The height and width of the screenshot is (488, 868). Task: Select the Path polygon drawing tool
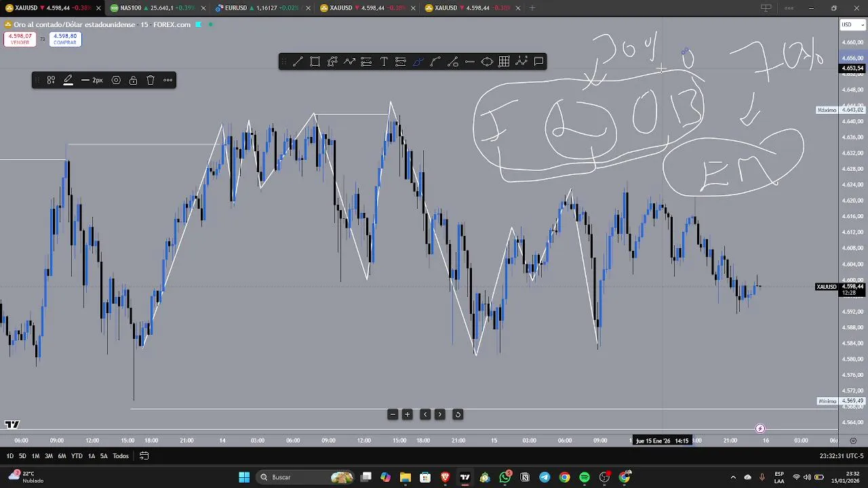click(332, 62)
